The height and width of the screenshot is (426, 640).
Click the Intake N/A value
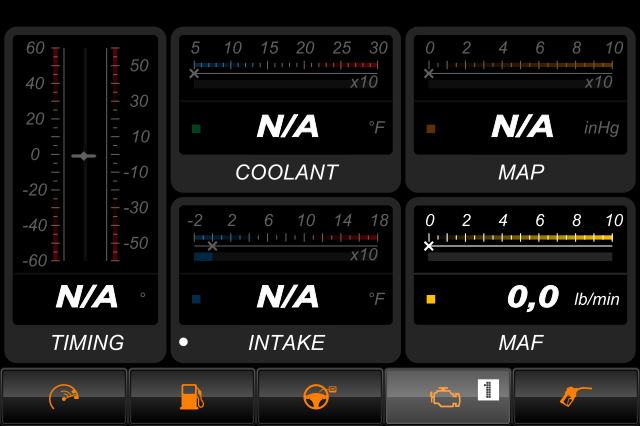288,297
